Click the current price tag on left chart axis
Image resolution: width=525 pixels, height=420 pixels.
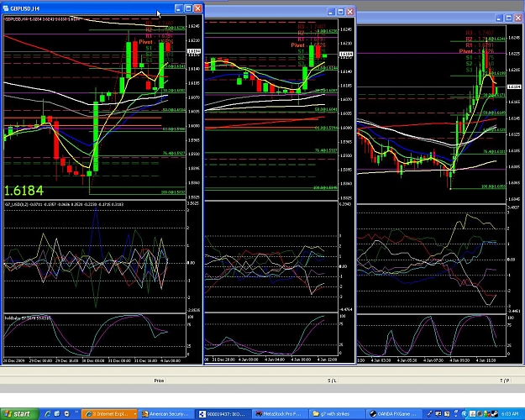pos(194,51)
